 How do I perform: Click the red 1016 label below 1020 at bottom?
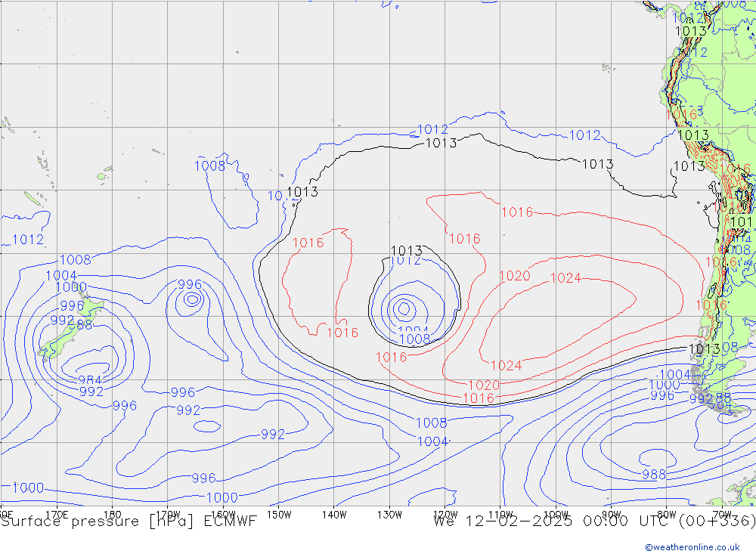pyautogui.click(x=479, y=398)
